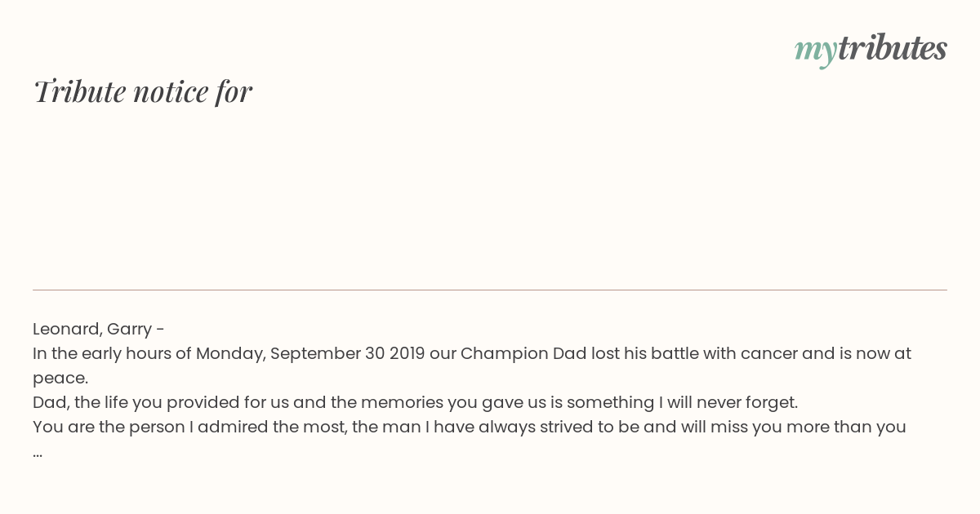Viewport: 980px width, 514px height.
Task: Select the "Leonard, Garry -" name line
Action: [x=99, y=329]
